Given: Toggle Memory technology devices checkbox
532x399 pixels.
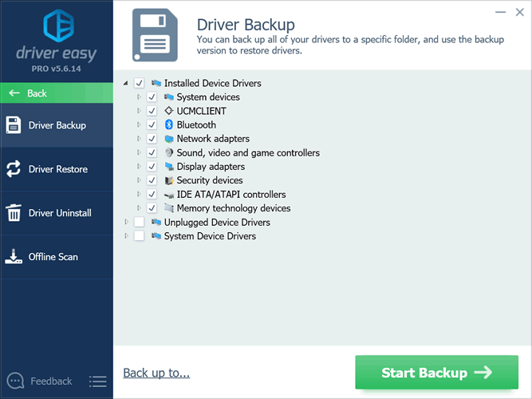Looking at the screenshot, I should point(152,207).
